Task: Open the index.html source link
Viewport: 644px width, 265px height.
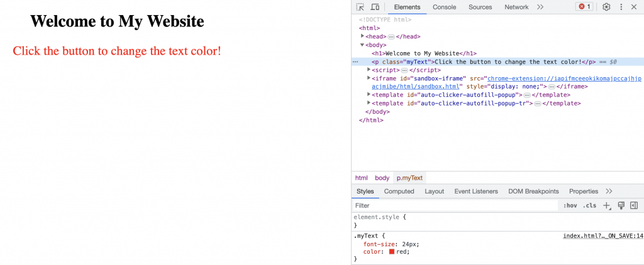Action: click(602, 235)
